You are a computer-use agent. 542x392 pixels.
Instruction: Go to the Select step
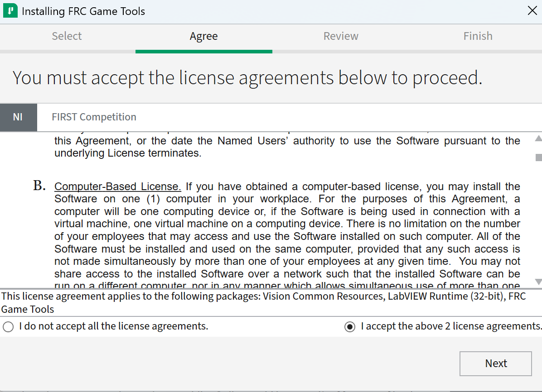(67, 36)
